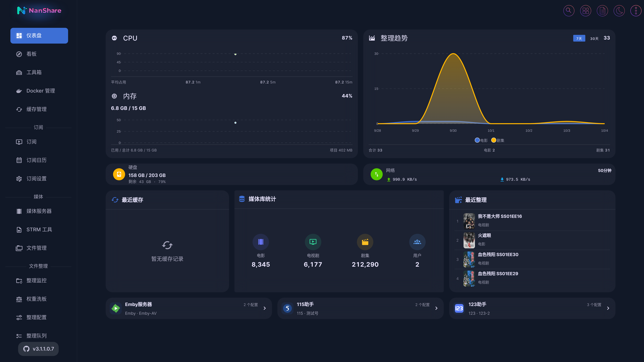The height and width of the screenshot is (362, 644).
Task: Open 整理配置 page
Action: tap(39, 318)
